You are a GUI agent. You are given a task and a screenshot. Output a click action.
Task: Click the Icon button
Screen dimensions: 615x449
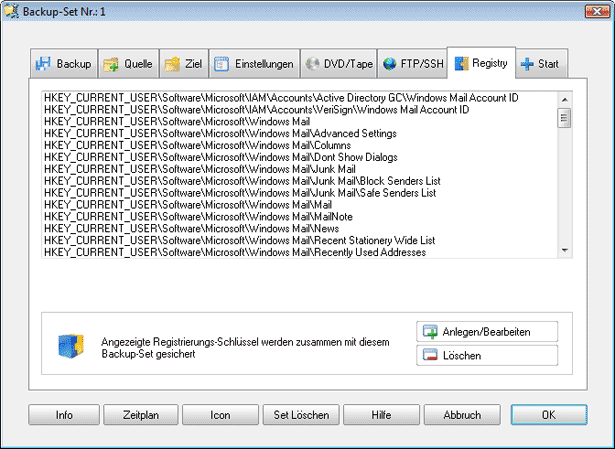pos(220,415)
